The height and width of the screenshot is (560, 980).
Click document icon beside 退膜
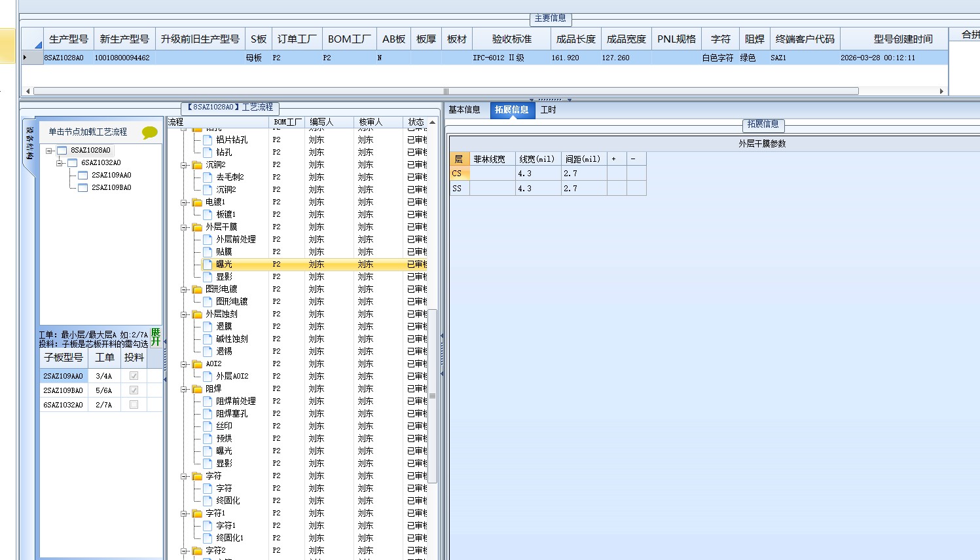[x=208, y=326]
